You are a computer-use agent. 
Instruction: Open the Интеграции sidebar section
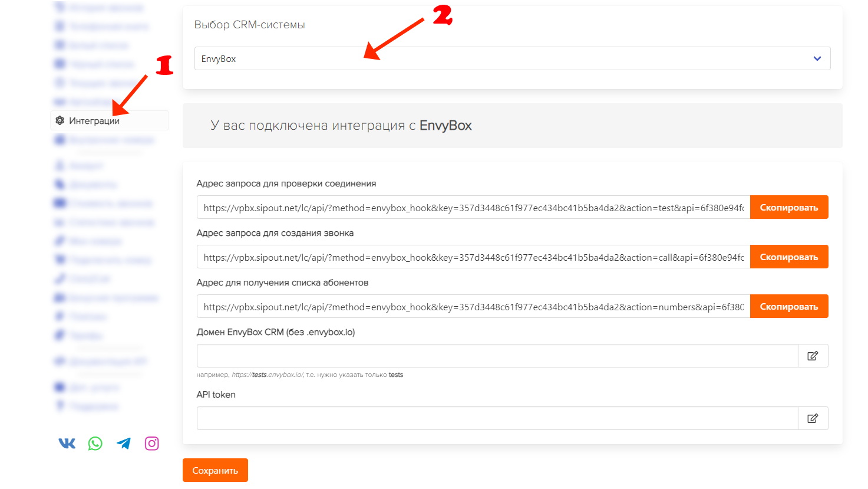(x=94, y=121)
